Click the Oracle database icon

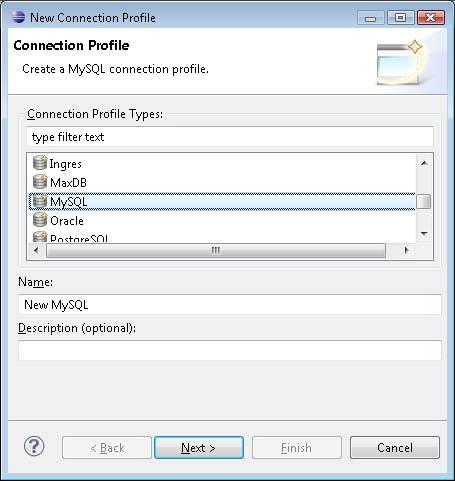(40, 220)
